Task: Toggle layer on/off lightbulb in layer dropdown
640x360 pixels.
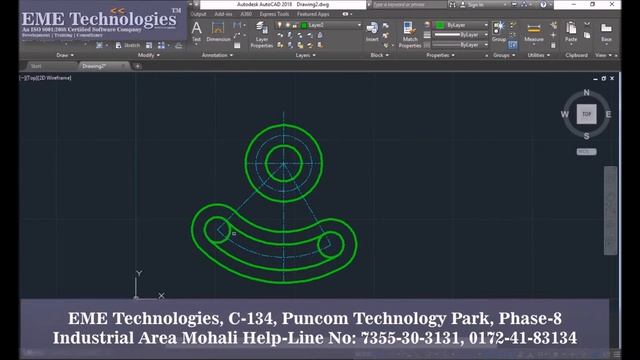Action: point(280,25)
